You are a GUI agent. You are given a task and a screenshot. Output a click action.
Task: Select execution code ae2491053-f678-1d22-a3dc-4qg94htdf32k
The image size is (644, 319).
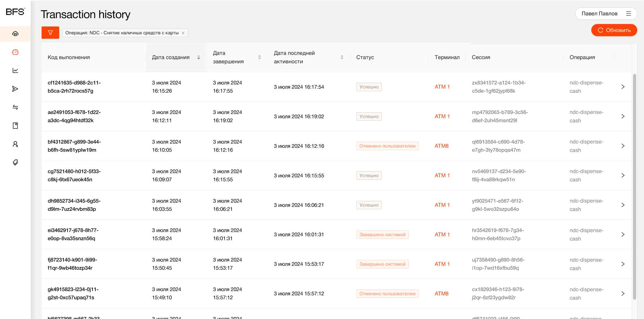click(x=74, y=116)
